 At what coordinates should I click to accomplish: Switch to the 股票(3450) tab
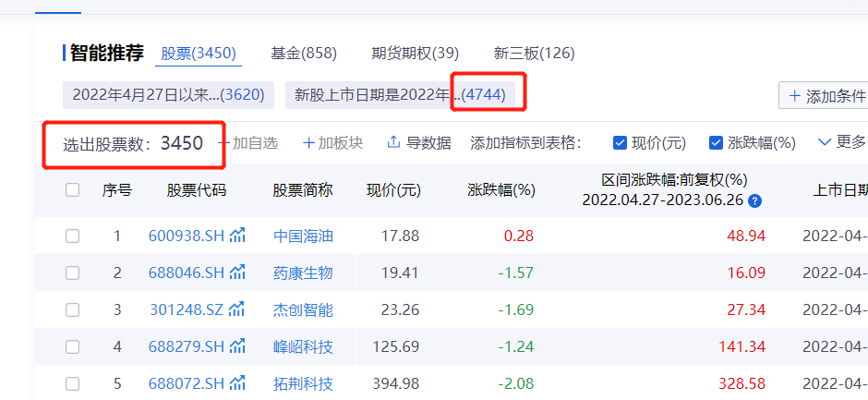pyautogui.click(x=199, y=54)
